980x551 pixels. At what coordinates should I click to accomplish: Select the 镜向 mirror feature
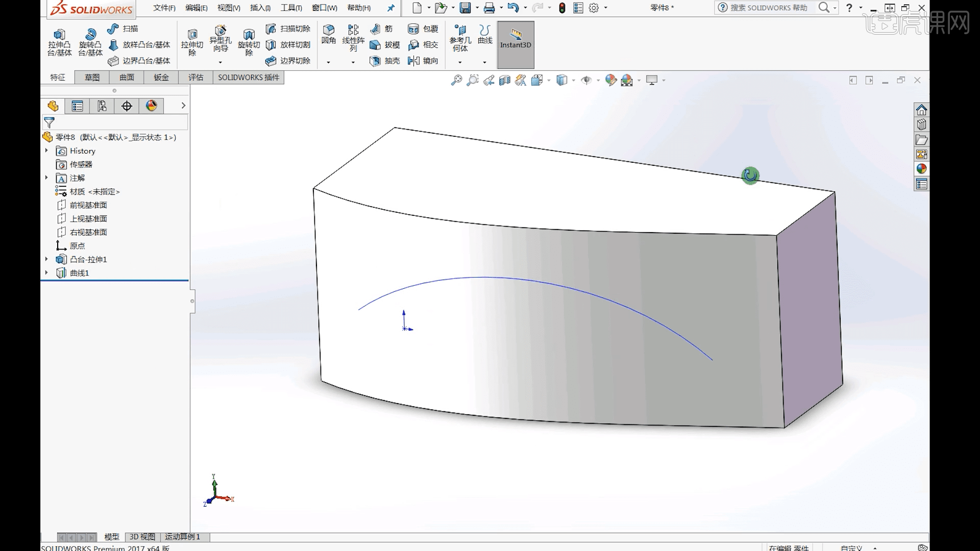click(x=424, y=61)
